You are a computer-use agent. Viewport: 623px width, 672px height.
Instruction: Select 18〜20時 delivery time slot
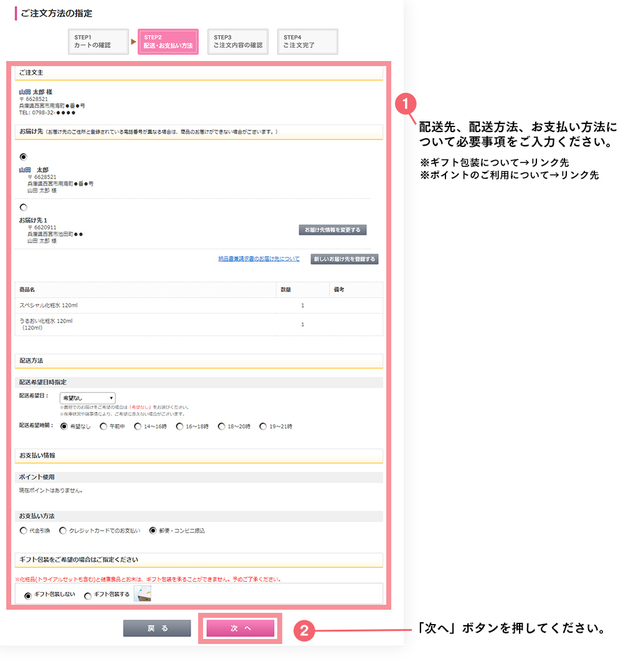pyautogui.click(x=221, y=427)
